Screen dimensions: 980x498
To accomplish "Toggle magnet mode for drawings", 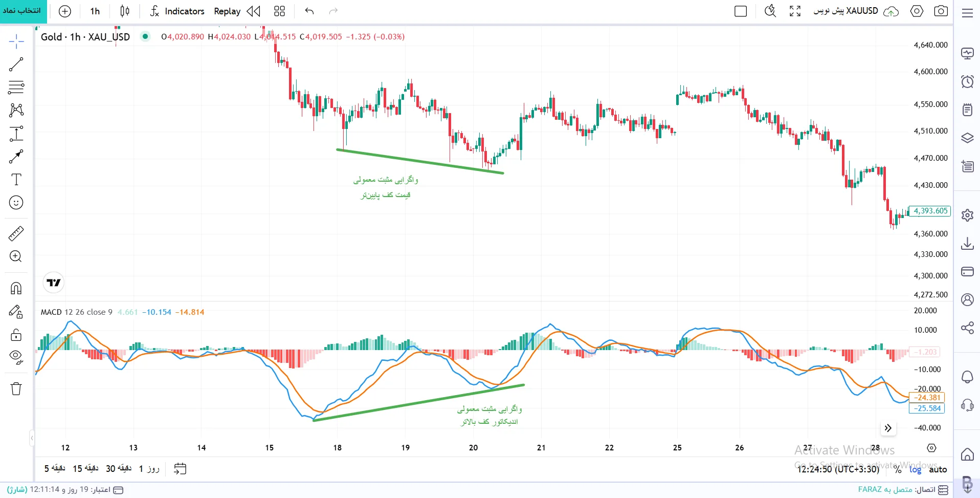I will 16,288.
